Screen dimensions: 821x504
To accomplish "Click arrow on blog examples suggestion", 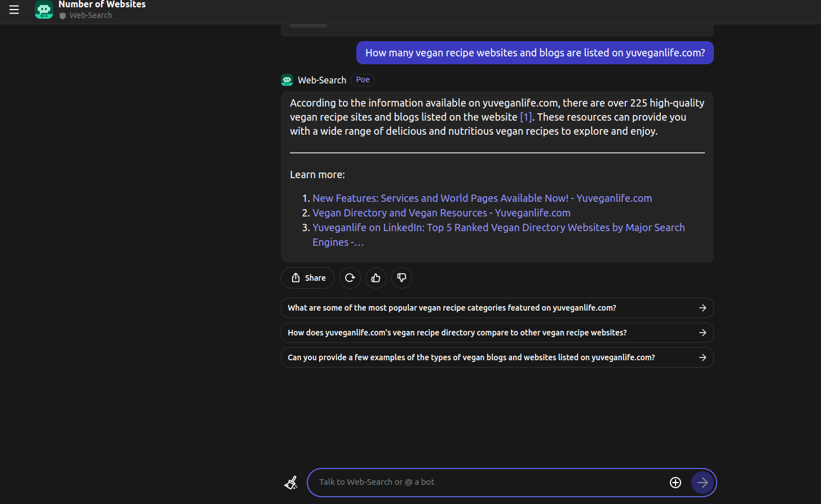I will point(703,357).
